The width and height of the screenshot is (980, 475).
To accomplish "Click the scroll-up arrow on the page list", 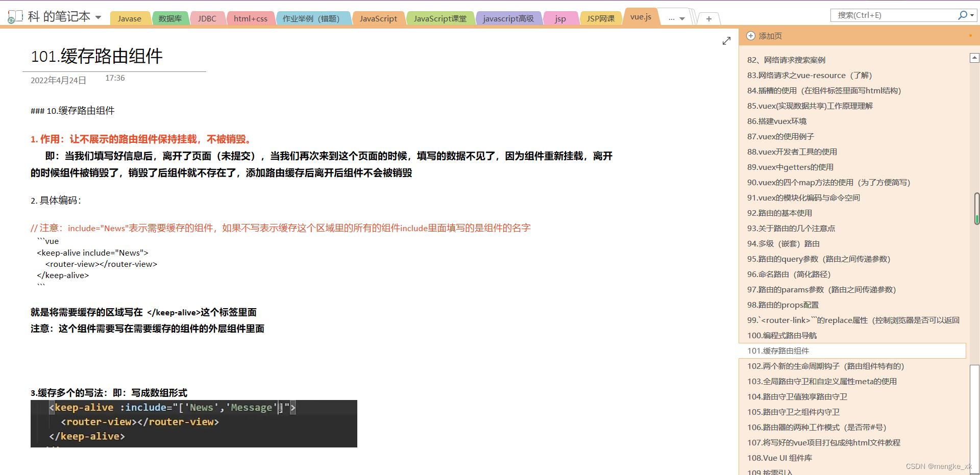I will 974,57.
